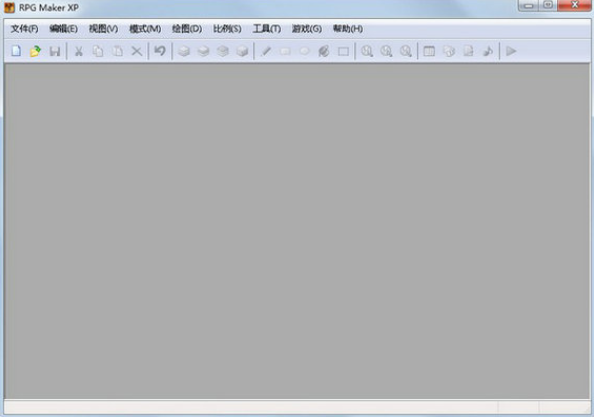
Task: Click the New Project icon
Action: tap(16, 51)
